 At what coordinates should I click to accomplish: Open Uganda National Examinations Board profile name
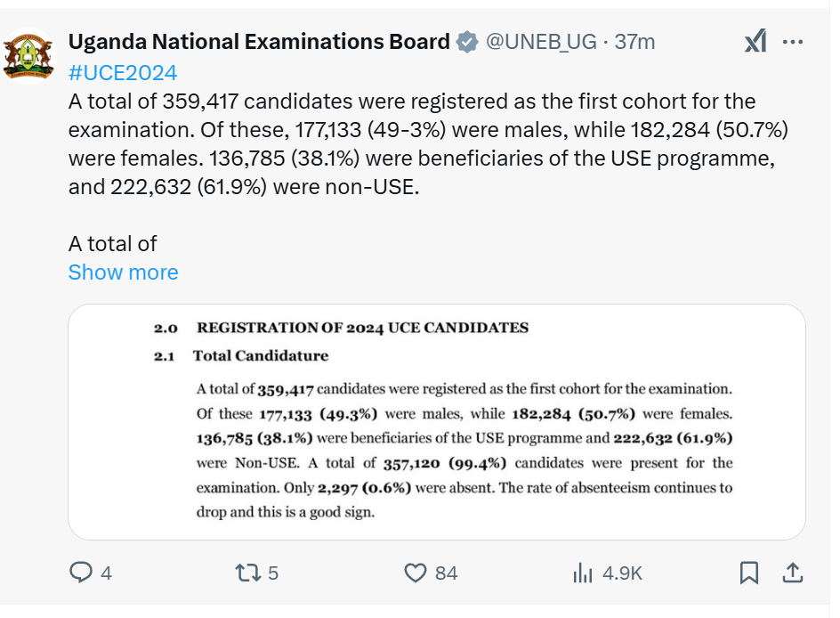[259, 42]
